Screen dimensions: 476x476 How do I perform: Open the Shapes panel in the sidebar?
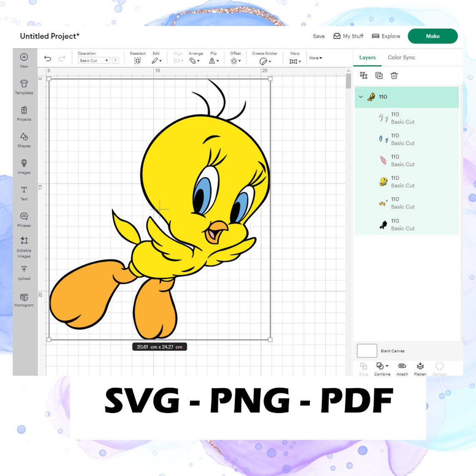[x=24, y=139]
